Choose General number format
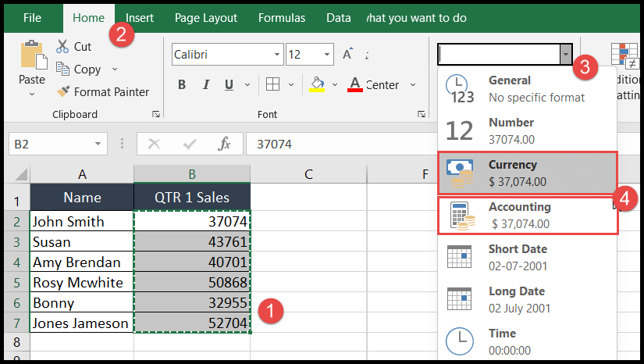Image resolution: width=644 pixels, height=364 pixels. point(528,89)
